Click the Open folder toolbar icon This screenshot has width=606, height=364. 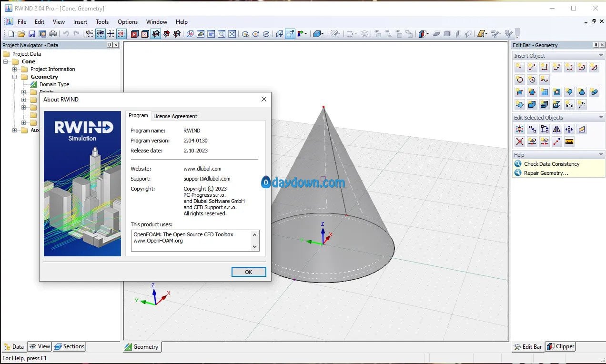pyautogui.click(x=21, y=34)
